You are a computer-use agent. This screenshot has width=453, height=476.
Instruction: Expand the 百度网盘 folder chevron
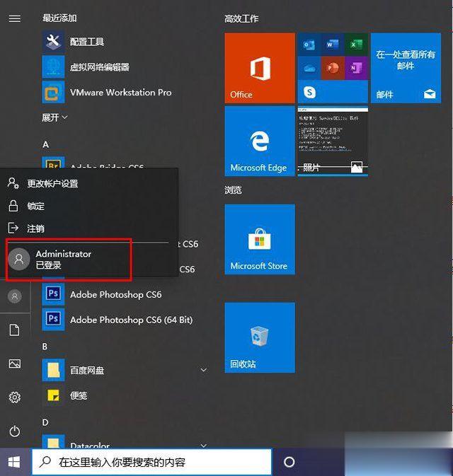[204, 370]
